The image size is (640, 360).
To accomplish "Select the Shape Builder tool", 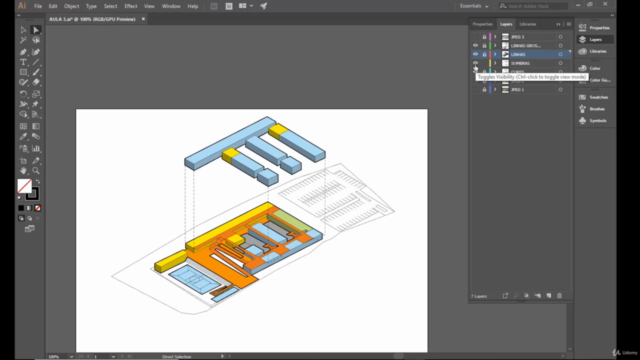I will [x=23, y=114].
